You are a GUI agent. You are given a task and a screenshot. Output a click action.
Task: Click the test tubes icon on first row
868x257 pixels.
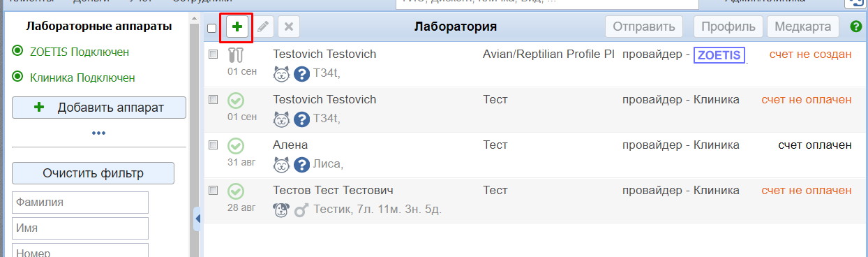[x=236, y=54]
